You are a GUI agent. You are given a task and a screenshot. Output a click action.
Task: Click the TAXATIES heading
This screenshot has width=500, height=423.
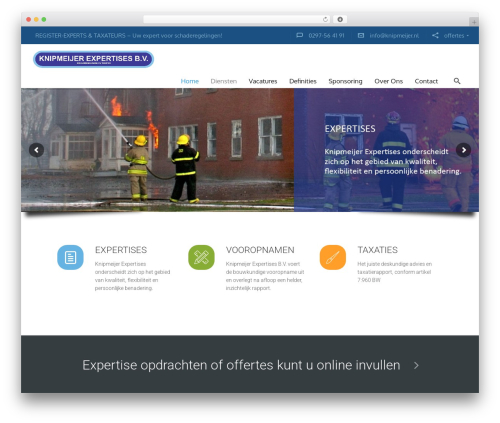[378, 250]
